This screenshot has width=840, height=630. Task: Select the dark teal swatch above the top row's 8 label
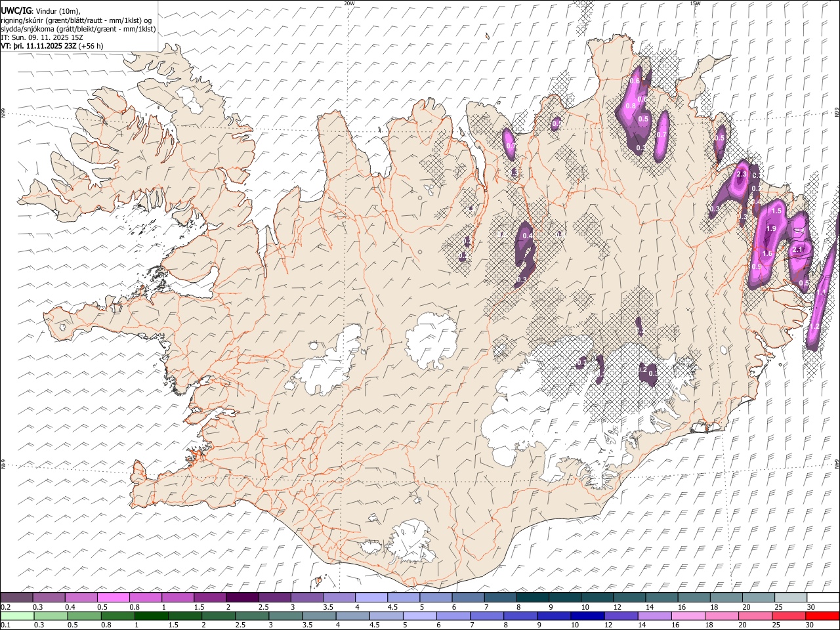532,597
